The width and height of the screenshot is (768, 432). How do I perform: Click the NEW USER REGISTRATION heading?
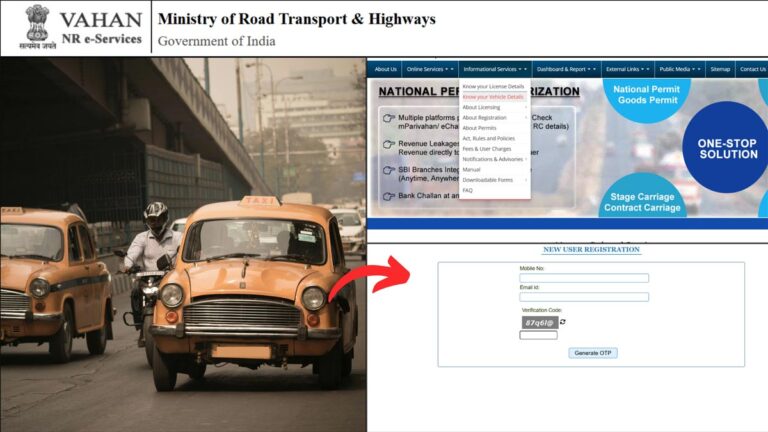click(591, 250)
